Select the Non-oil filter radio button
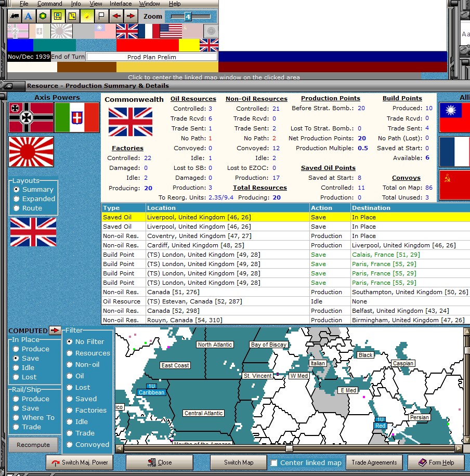This screenshot has height=476, width=470. click(x=70, y=365)
